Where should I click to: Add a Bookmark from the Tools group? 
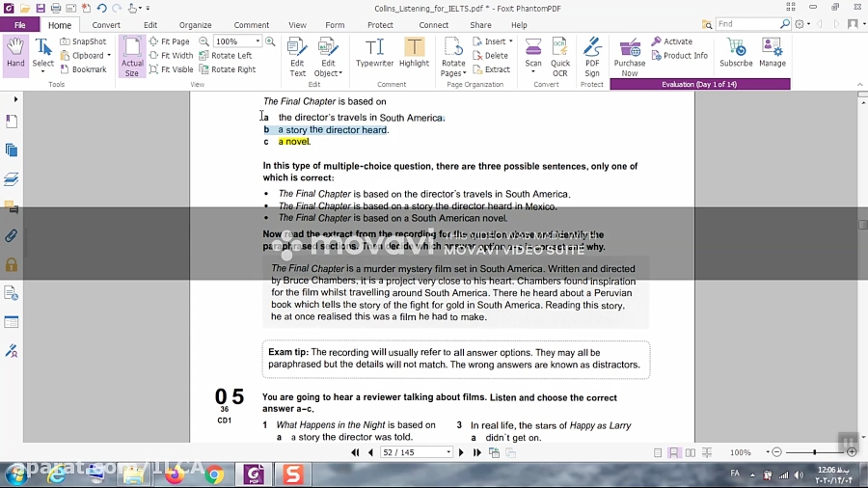point(83,69)
